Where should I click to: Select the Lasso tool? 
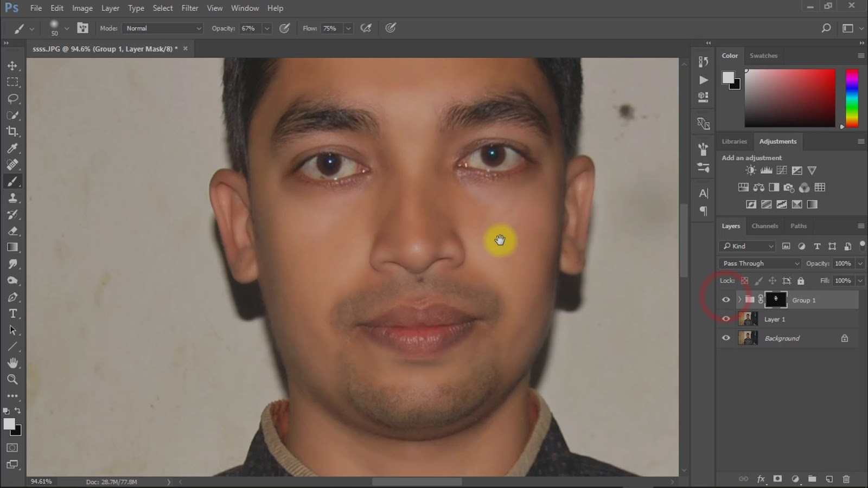12,99
